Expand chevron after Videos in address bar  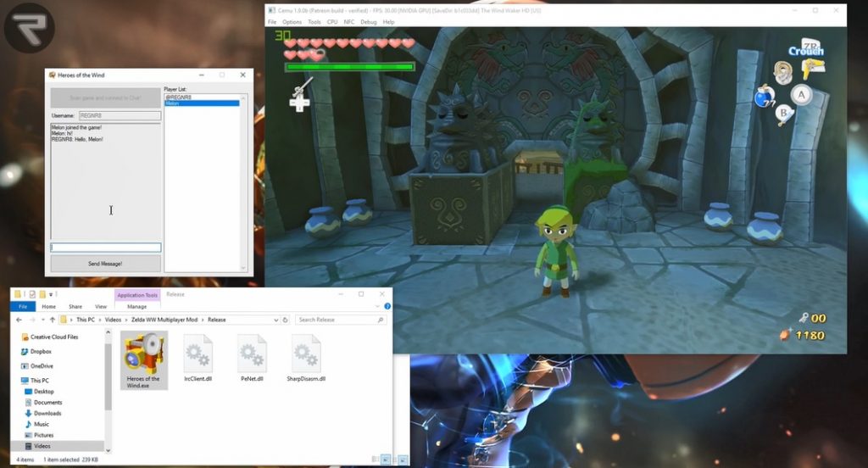click(126, 320)
